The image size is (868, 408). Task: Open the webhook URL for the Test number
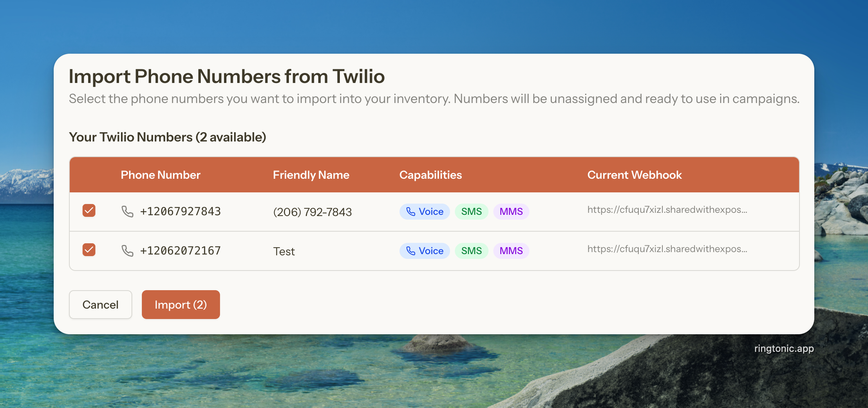(667, 249)
